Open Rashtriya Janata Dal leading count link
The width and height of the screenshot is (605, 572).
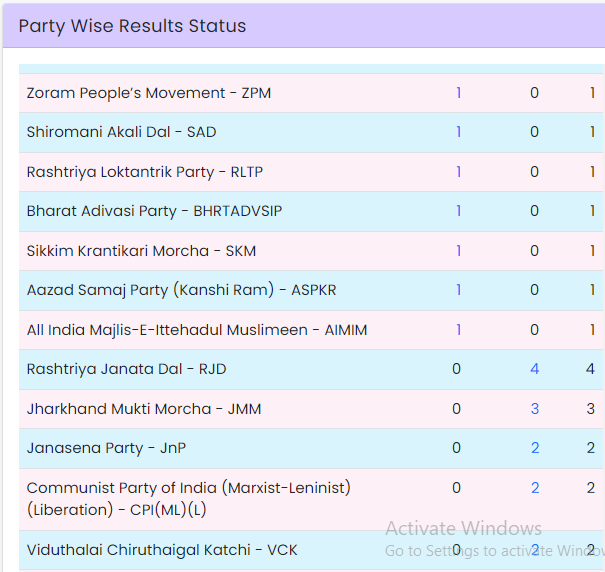click(x=535, y=369)
